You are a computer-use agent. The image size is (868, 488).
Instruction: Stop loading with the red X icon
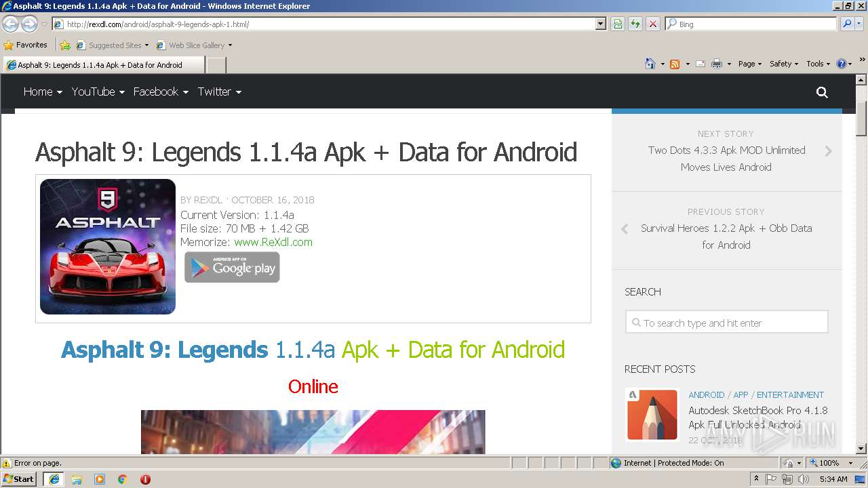653,24
